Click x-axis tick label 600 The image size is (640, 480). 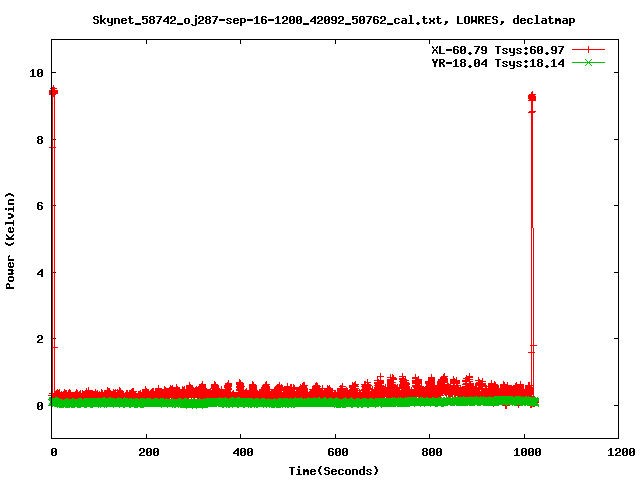coord(338,452)
